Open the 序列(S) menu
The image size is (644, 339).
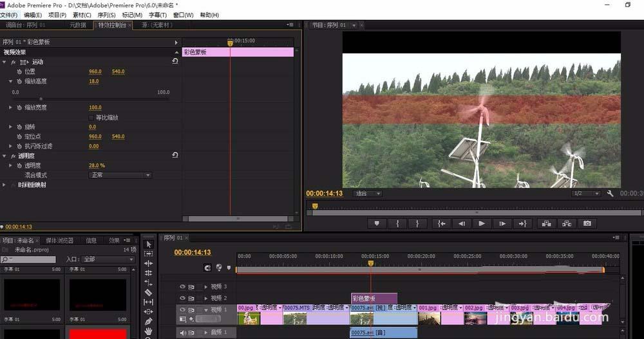(x=106, y=15)
